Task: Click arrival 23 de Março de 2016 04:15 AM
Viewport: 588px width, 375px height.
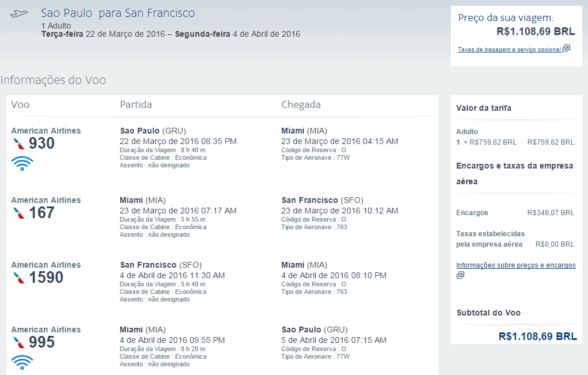Action: click(x=339, y=141)
